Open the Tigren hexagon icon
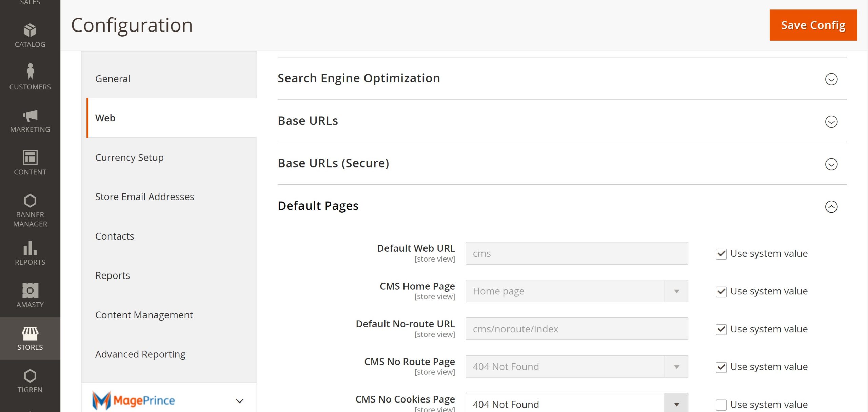Image resolution: width=868 pixels, height=412 pixels. (x=30, y=376)
